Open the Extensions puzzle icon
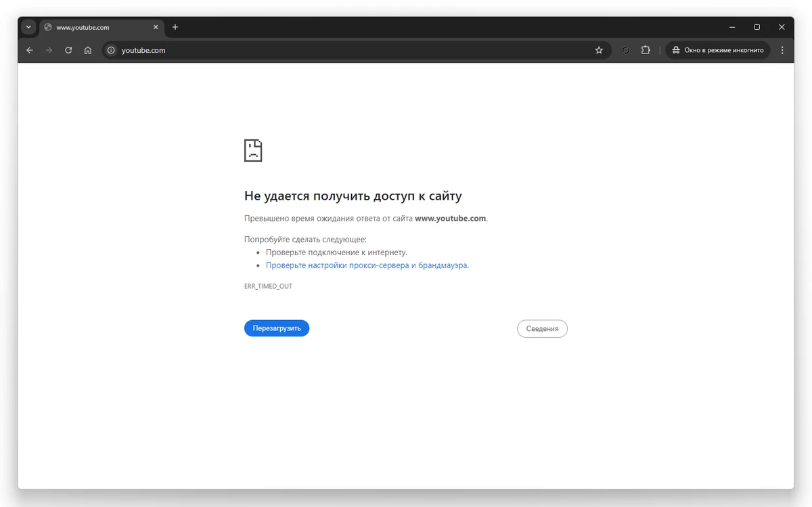Image resolution: width=812 pixels, height=507 pixels. tap(646, 50)
